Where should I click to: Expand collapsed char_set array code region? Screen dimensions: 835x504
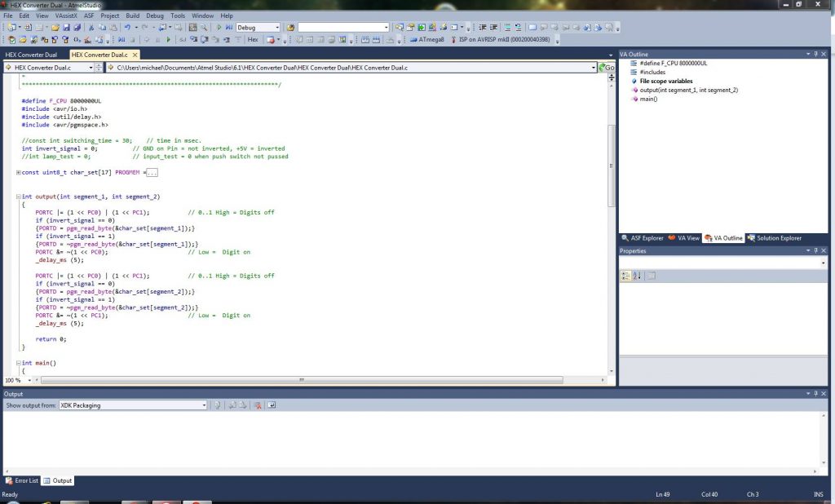point(19,172)
